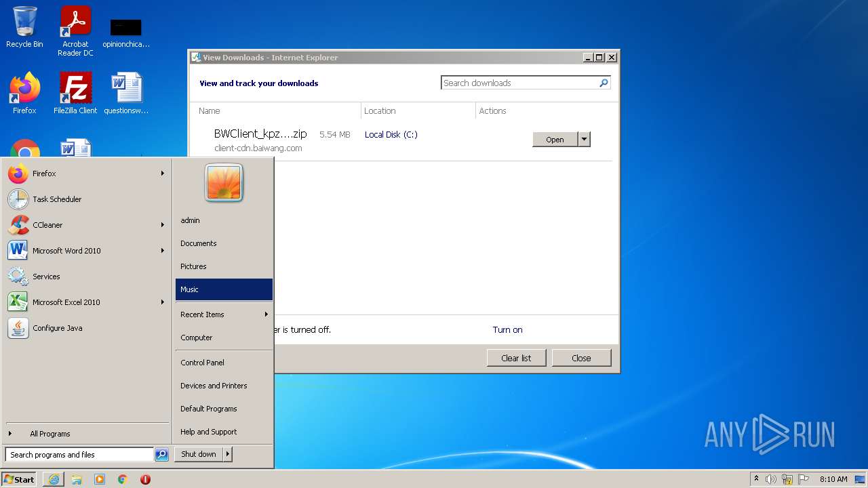Open the dropdown arrow beside Open button
This screenshot has height=488, width=868.
[584, 139]
